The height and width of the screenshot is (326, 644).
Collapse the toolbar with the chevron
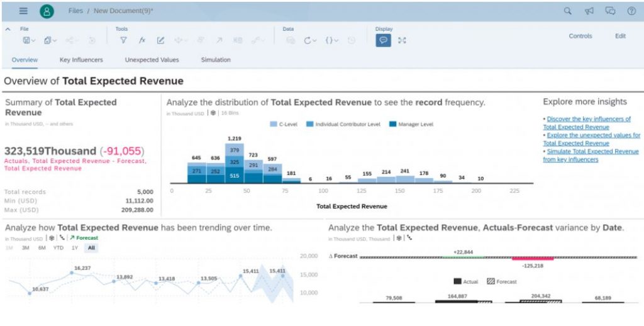tap(8, 29)
